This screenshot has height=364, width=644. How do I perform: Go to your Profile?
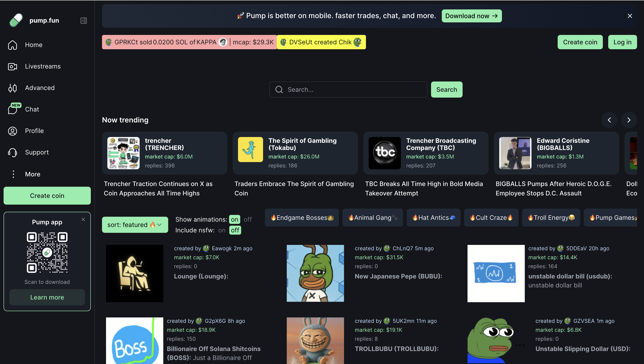click(x=34, y=131)
